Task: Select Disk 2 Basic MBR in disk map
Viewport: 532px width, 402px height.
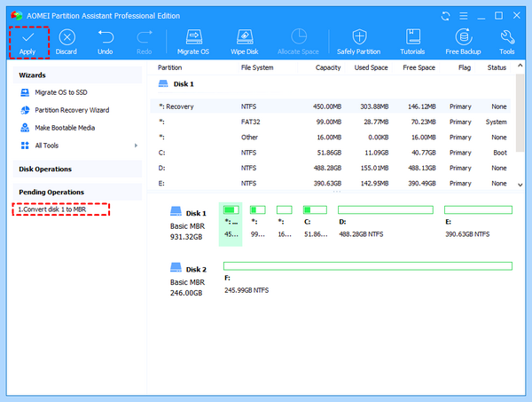Action: pyautogui.click(x=188, y=280)
